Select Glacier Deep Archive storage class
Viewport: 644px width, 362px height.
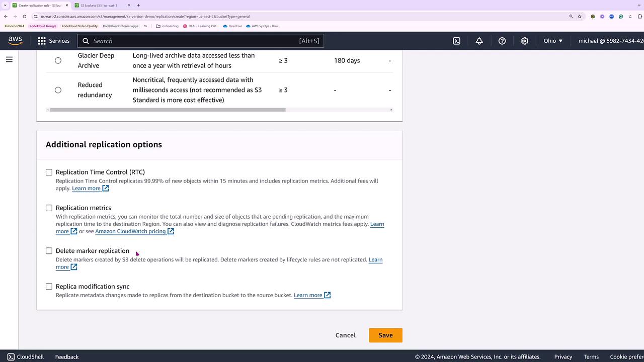[58, 60]
